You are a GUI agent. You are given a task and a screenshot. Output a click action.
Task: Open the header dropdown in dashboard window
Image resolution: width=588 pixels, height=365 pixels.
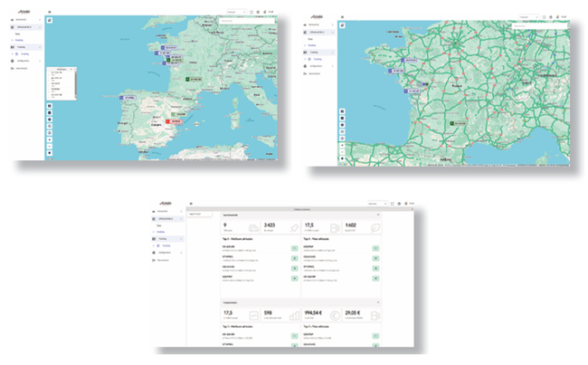[x=377, y=204]
